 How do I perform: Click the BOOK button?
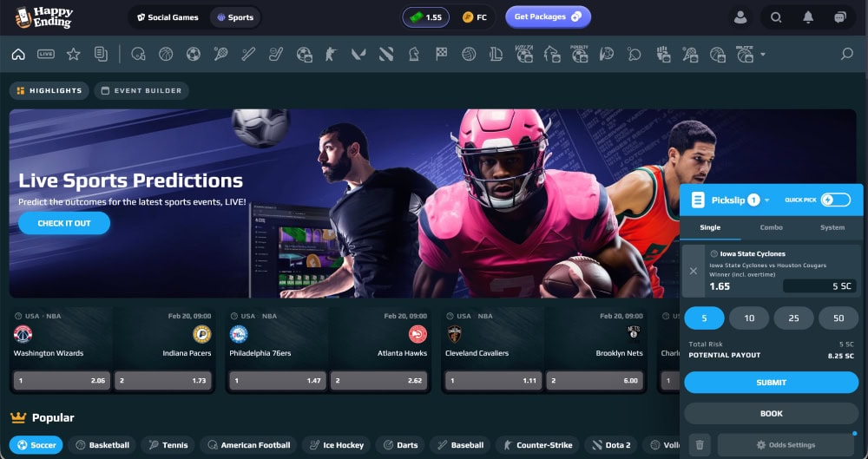[771, 414]
